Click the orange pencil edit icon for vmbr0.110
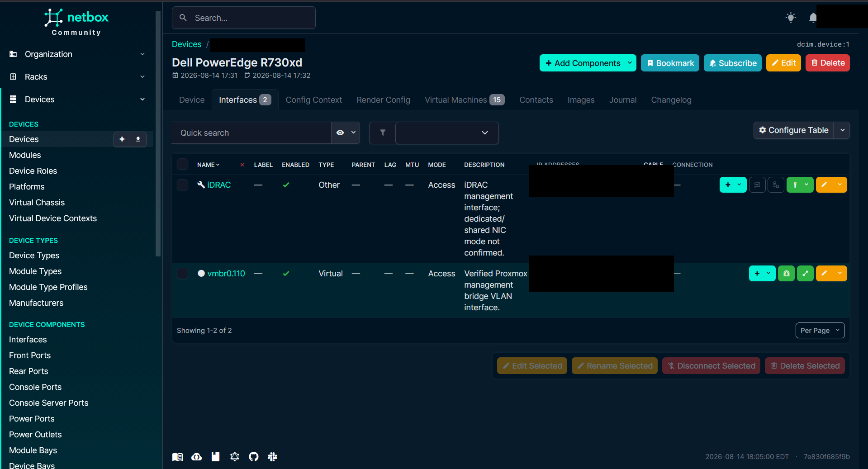868x469 pixels. [x=824, y=273]
